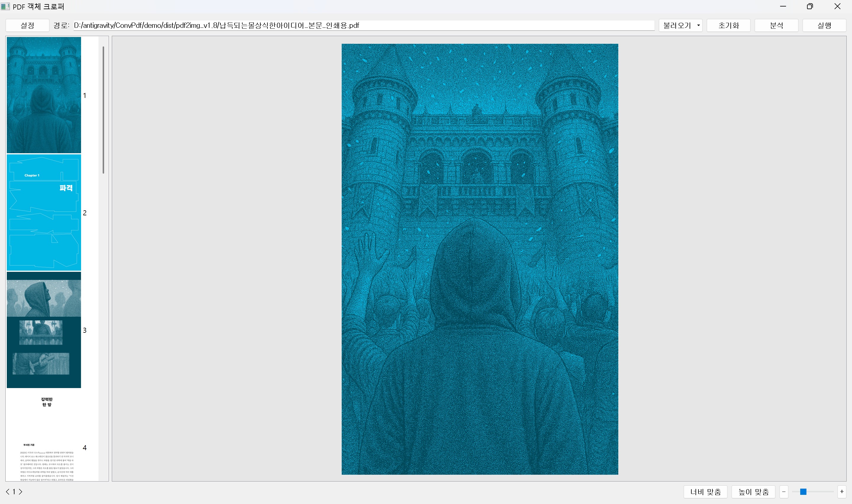852x504 pixels.
Task: Click the 너비 맞춤 fit width button
Action: pos(705,492)
